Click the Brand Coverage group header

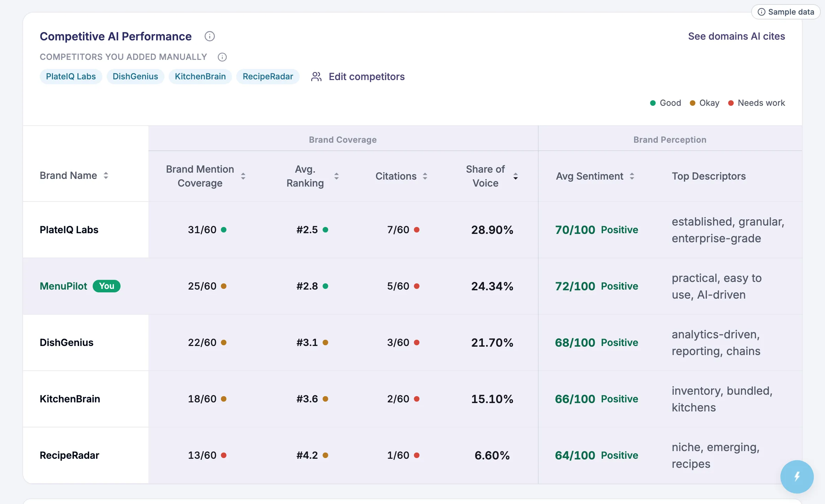coord(342,140)
